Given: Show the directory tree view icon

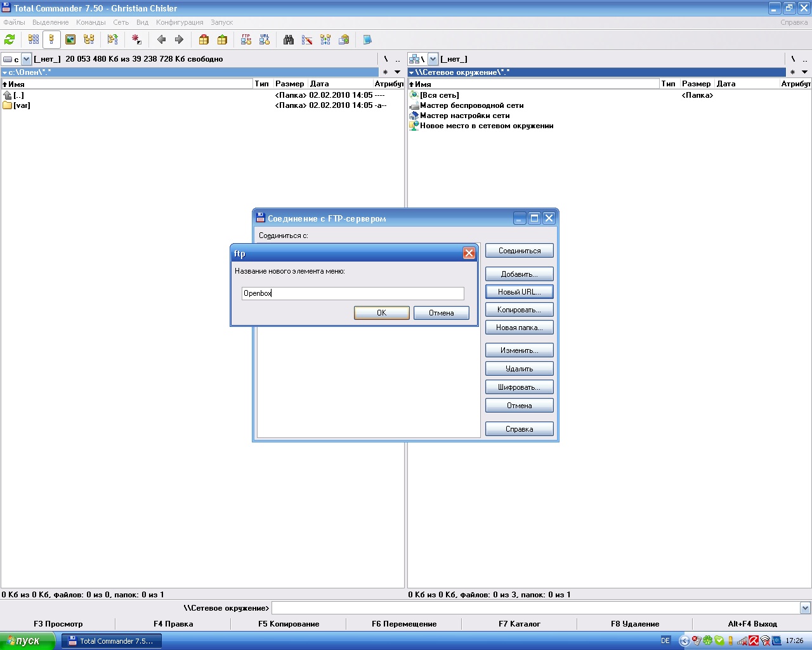Looking at the screenshot, I should coord(89,39).
